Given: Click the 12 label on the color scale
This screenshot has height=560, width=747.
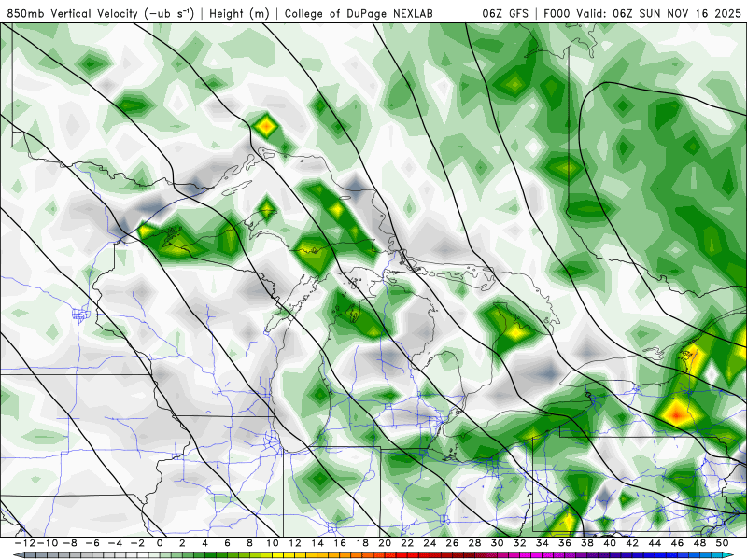Looking at the screenshot, I should 295,543.
